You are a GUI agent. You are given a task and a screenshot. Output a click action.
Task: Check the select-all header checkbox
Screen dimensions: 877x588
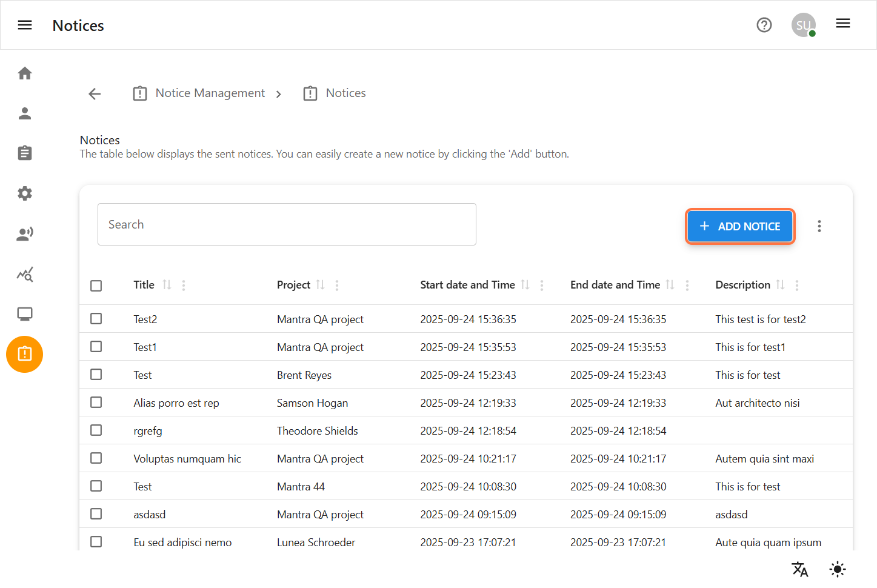click(96, 286)
